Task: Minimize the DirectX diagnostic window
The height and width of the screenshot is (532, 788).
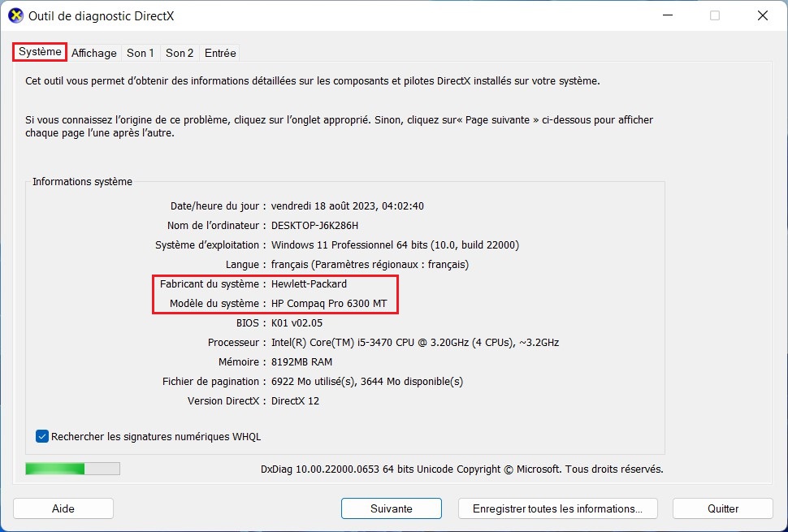Action: (668, 15)
